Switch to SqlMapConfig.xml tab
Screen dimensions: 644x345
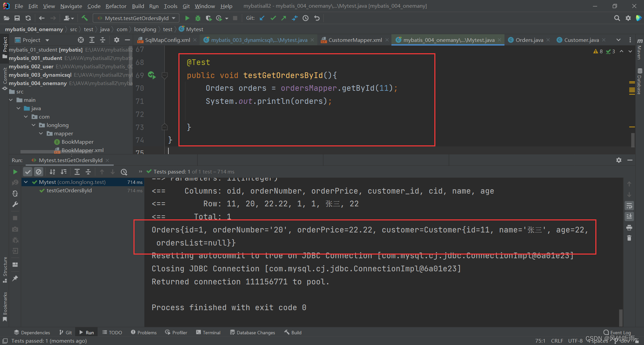pyautogui.click(x=167, y=40)
